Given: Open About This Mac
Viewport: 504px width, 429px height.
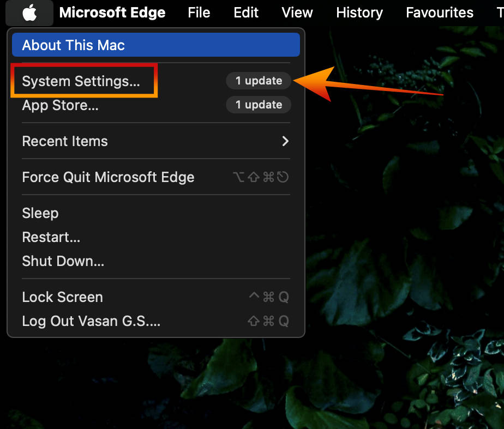Looking at the screenshot, I should pyautogui.click(x=73, y=45).
